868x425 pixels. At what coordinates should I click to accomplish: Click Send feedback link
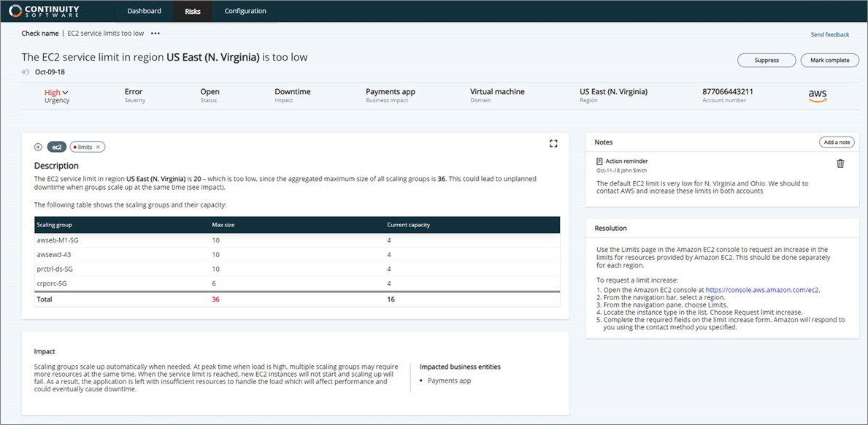(x=830, y=34)
